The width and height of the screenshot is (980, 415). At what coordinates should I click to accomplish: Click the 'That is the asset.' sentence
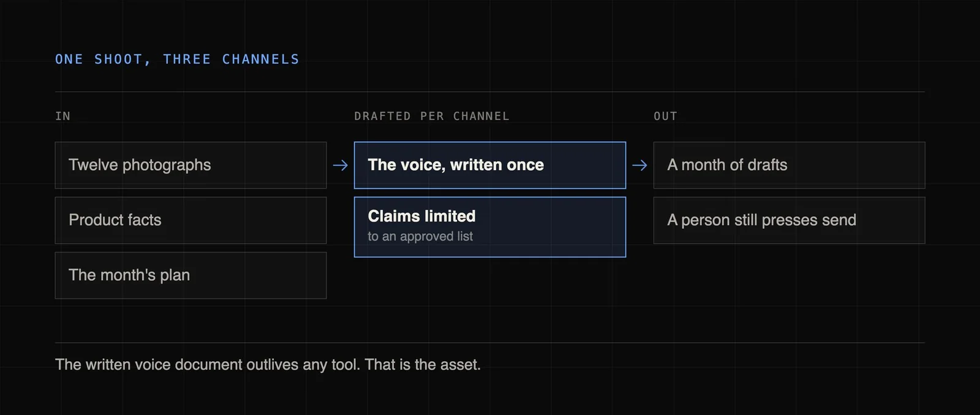point(423,365)
